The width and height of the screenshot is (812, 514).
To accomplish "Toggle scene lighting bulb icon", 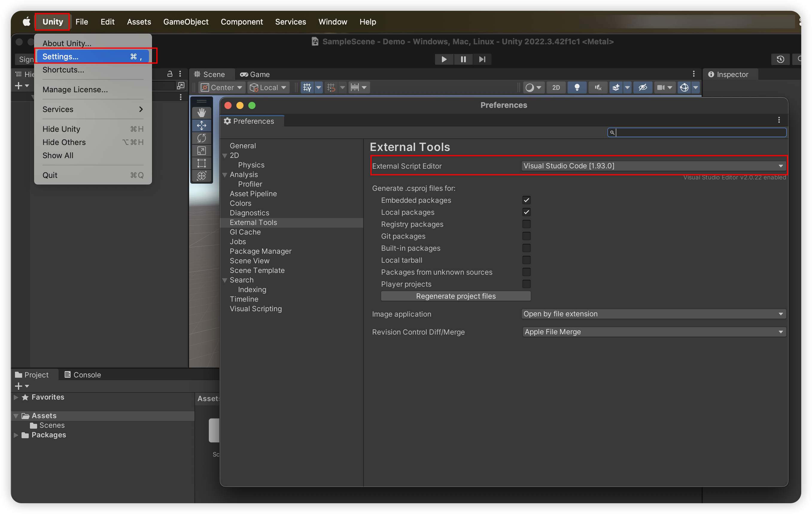I will (577, 87).
